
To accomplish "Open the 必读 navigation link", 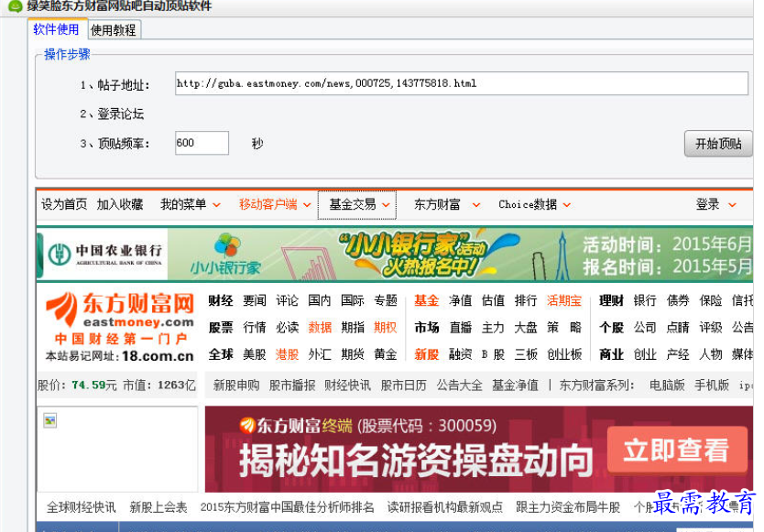I will pos(287,328).
